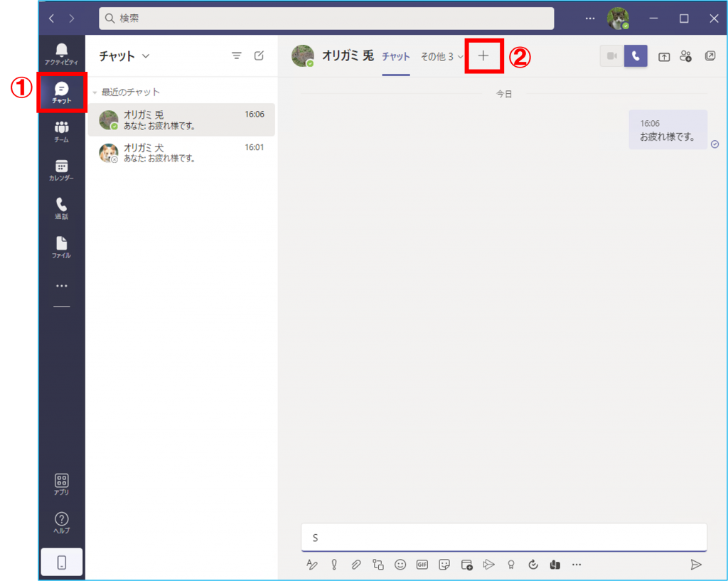
Task: Expand the その他 3 tabs dropdown
Action: [441, 57]
